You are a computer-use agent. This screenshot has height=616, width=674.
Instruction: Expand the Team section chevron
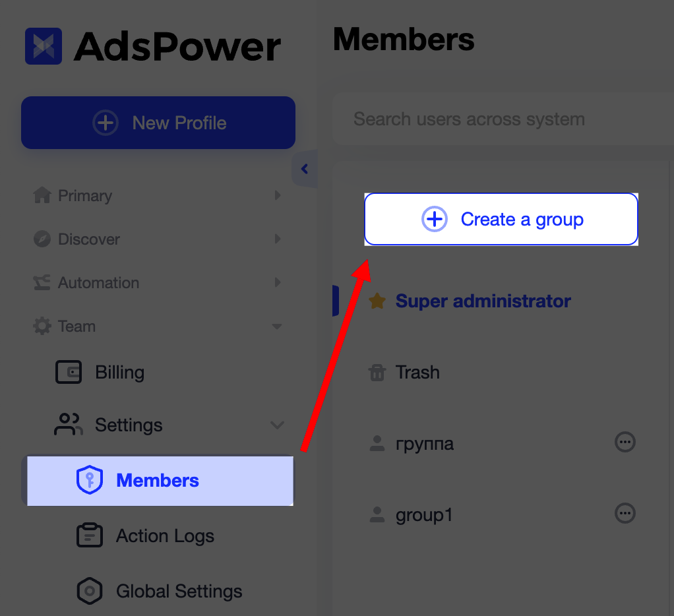click(x=276, y=326)
